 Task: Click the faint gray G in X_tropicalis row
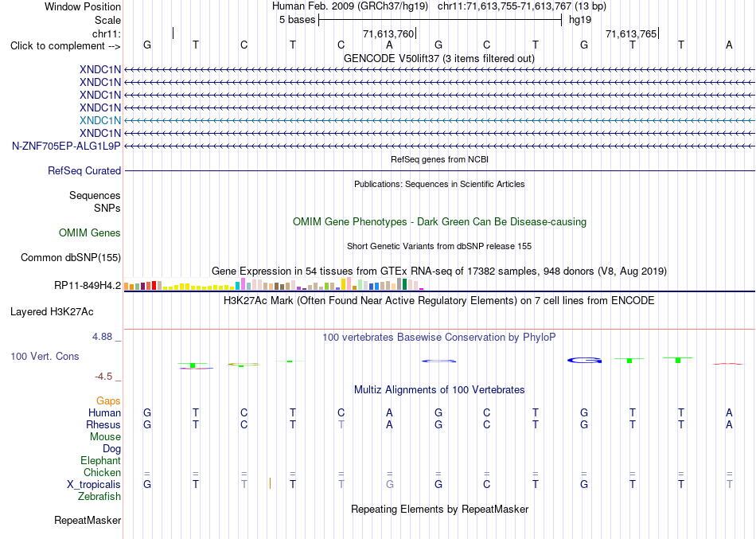(x=390, y=485)
